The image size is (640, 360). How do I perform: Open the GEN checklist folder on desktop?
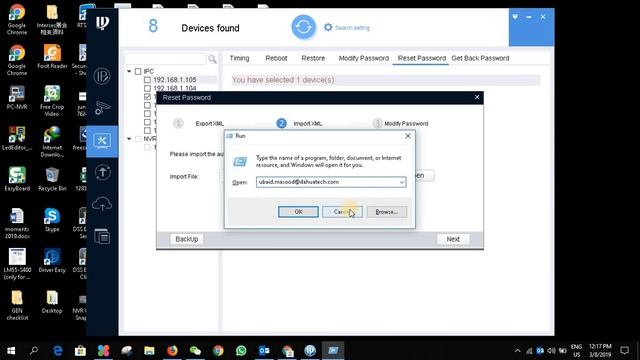(x=17, y=305)
